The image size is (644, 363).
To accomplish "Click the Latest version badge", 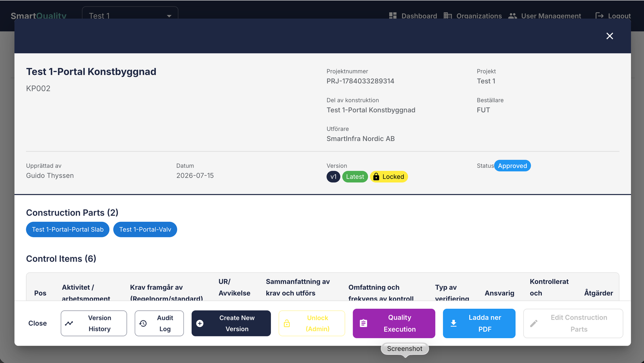I will click(355, 177).
